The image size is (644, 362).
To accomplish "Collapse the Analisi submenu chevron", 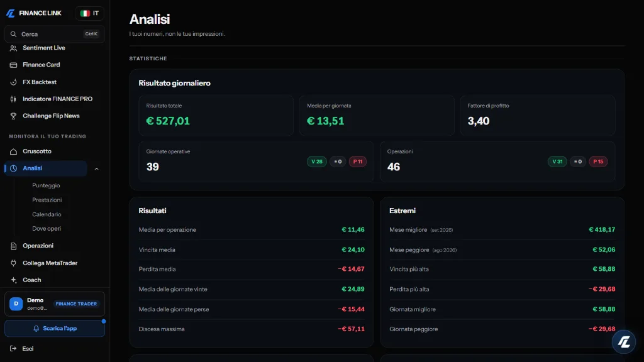I will click(96, 168).
